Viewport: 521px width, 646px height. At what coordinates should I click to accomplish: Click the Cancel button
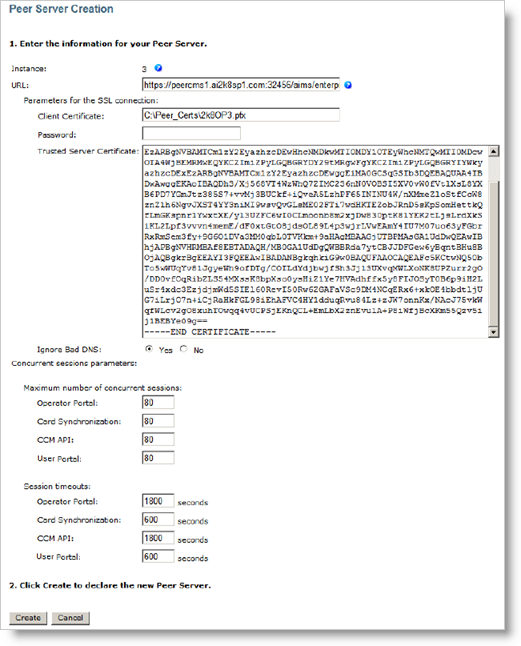tap(70, 618)
